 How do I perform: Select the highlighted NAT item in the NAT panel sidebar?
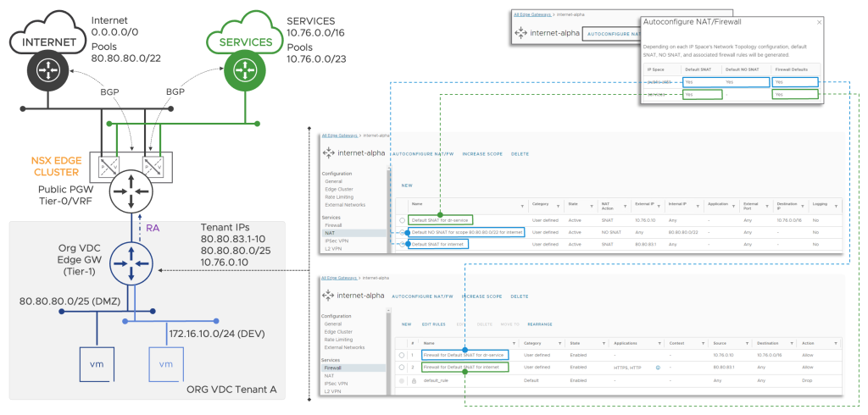tap(353, 234)
